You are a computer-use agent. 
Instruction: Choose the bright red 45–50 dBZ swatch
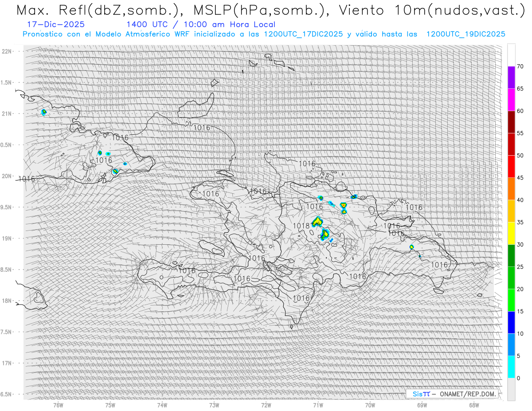tap(511, 167)
